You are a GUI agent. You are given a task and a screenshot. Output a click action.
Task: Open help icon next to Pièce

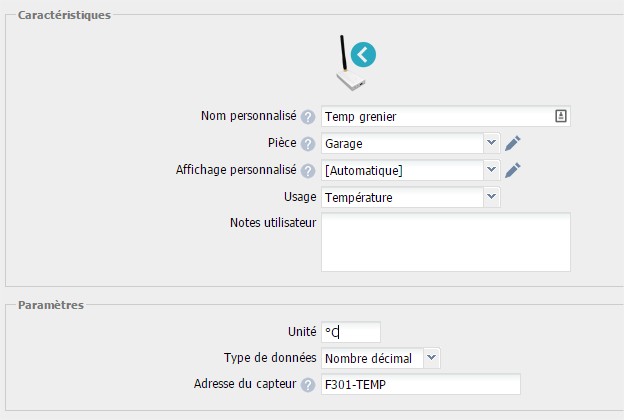pyautogui.click(x=308, y=144)
